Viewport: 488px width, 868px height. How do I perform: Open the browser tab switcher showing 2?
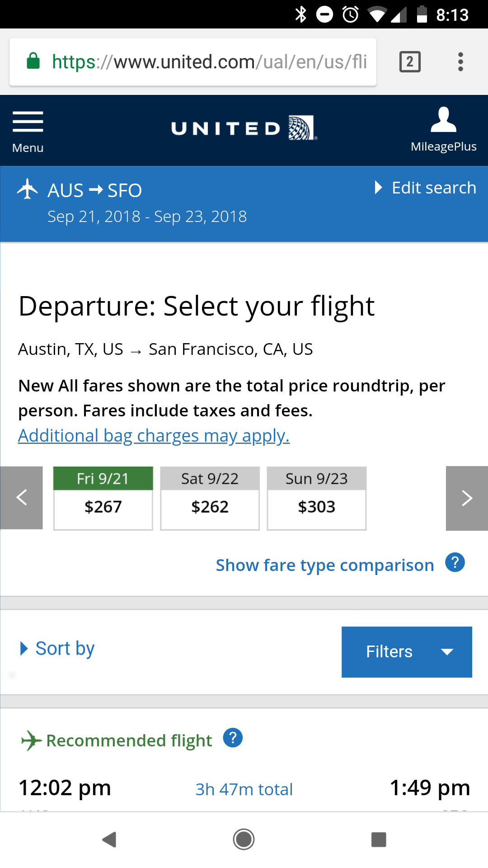coord(410,62)
